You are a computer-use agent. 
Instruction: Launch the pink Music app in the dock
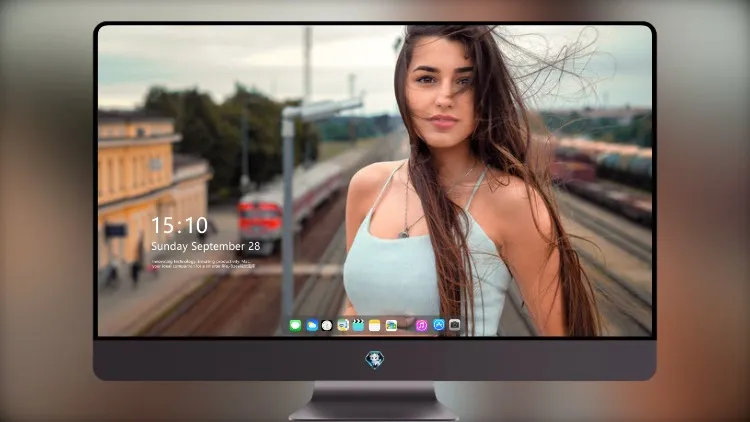click(x=421, y=325)
